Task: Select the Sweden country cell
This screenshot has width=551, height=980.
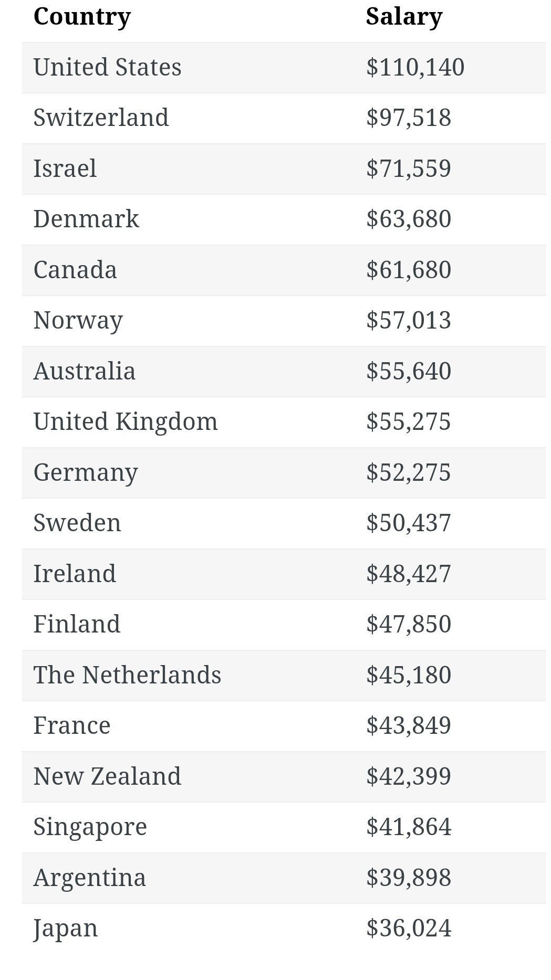Action: 77,523
